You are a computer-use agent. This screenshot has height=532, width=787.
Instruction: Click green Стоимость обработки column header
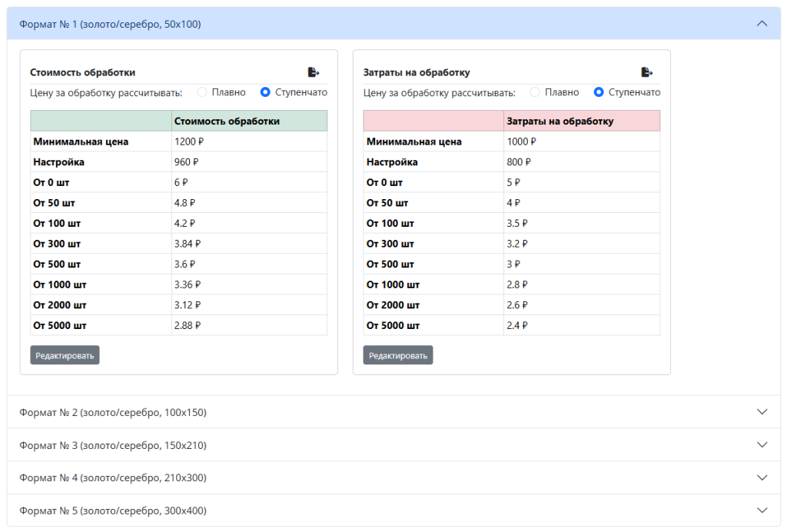(249, 121)
